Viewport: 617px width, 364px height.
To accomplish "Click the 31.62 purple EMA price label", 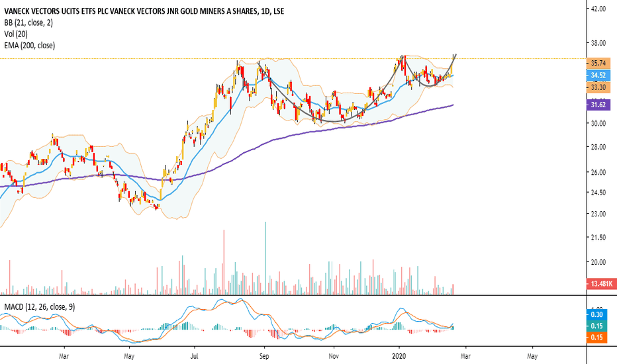I will (598, 105).
